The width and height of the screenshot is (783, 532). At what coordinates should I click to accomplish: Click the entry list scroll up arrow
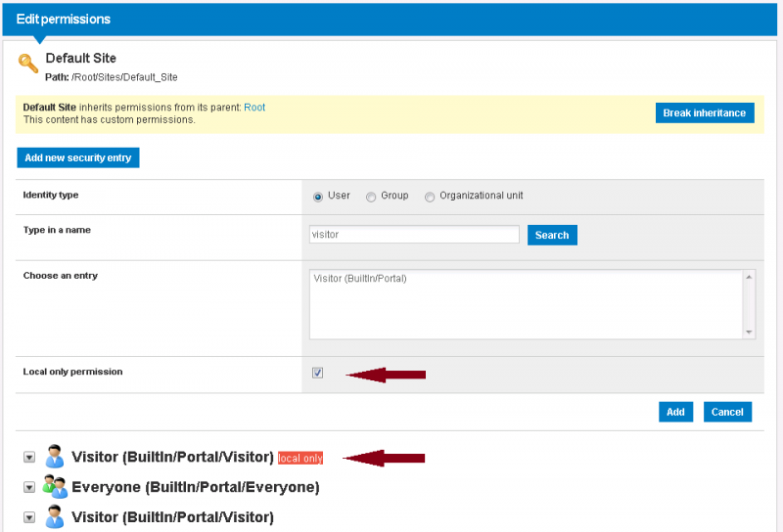(749, 277)
